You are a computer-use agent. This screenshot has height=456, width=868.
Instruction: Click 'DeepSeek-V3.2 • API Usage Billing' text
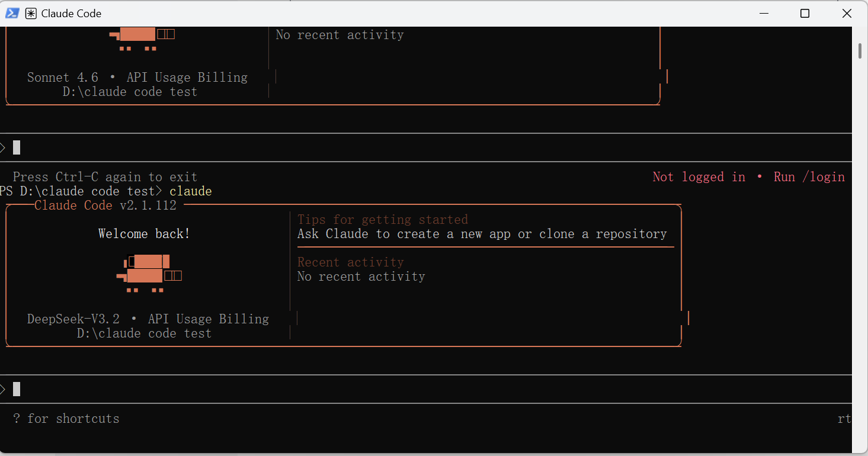148,319
